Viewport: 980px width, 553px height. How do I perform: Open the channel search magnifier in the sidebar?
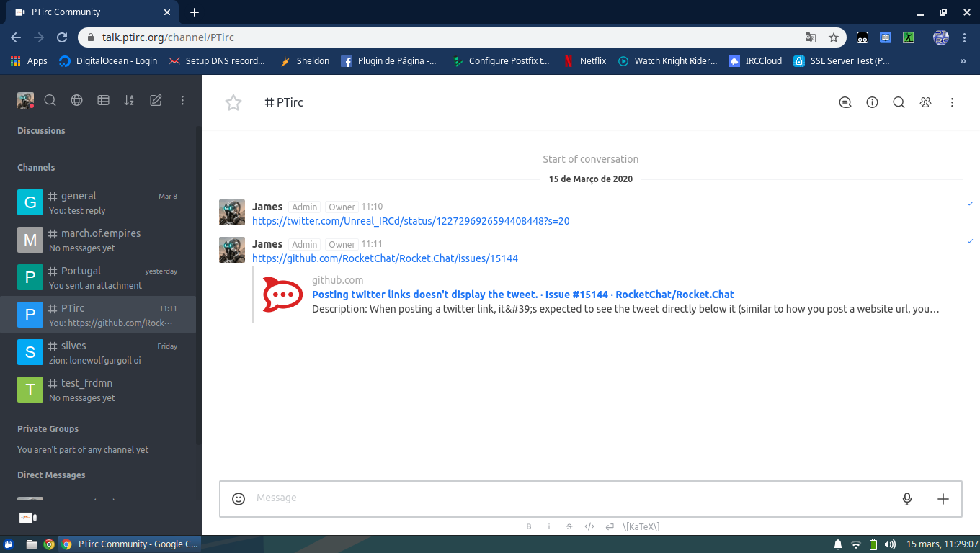pos(50,100)
